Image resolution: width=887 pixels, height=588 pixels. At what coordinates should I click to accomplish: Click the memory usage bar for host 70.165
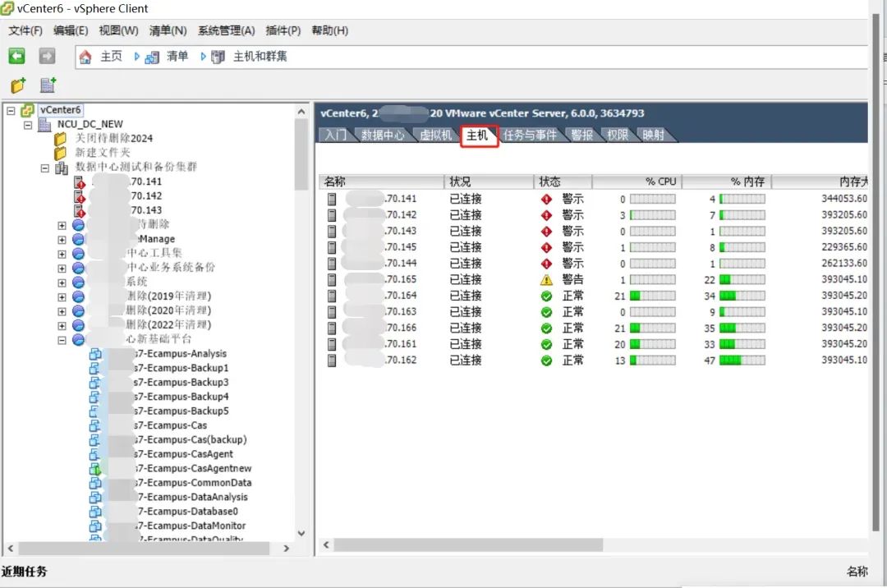pos(742,280)
